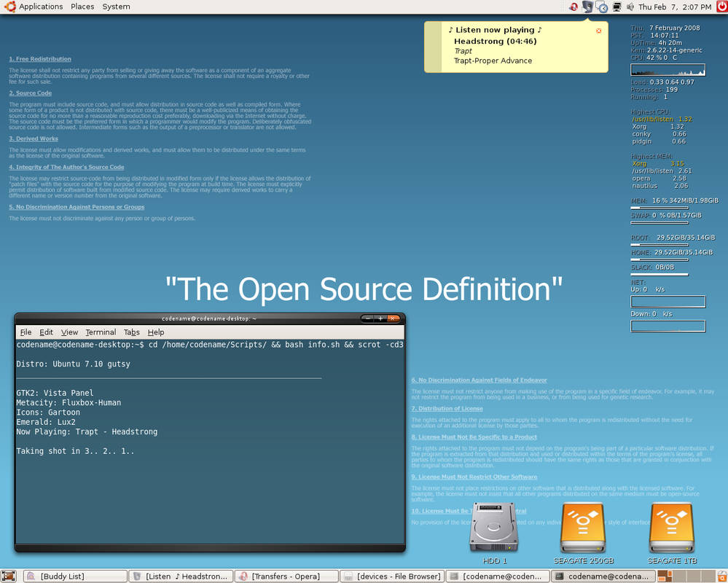Restore the bracketed [codename@coden...] taskbar window
The height and width of the screenshot is (583, 728).
pos(498,576)
